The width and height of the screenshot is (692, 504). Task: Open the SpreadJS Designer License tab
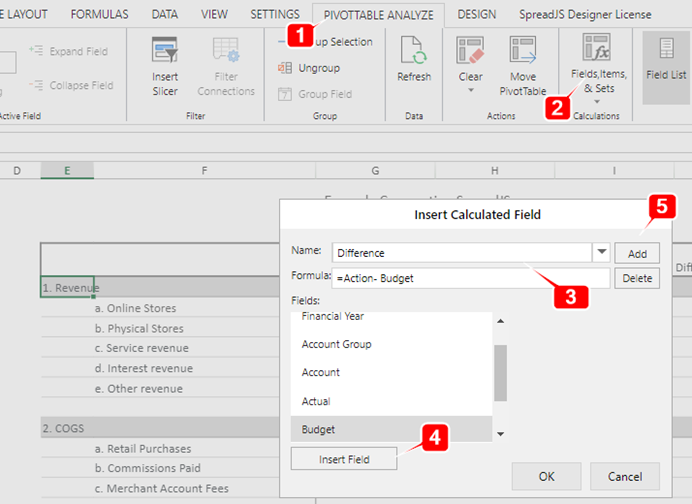tap(585, 15)
